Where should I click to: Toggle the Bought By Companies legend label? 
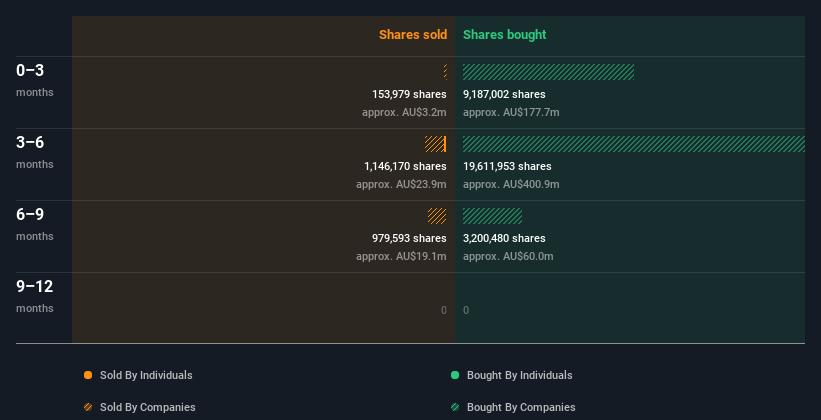[x=521, y=407]
